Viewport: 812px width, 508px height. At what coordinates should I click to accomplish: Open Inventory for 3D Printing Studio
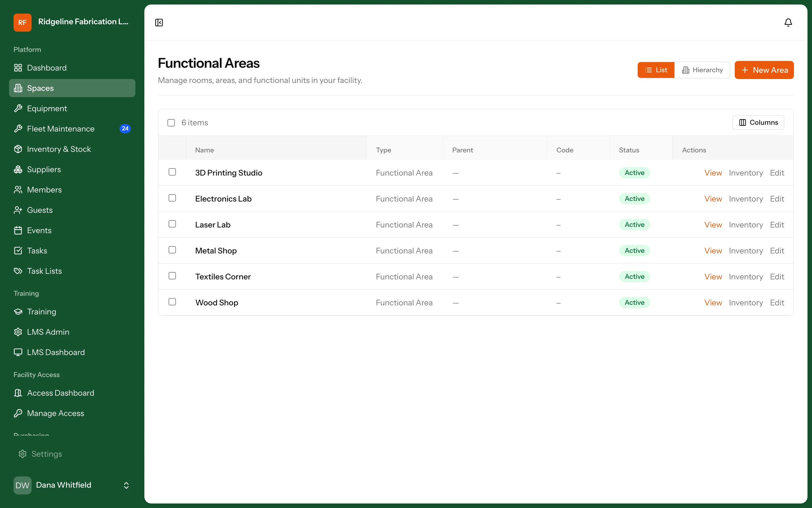point(746,173)
